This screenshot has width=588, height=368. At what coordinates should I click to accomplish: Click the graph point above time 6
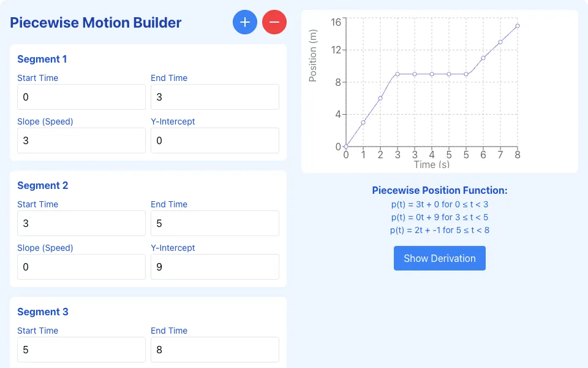[483, 58]
